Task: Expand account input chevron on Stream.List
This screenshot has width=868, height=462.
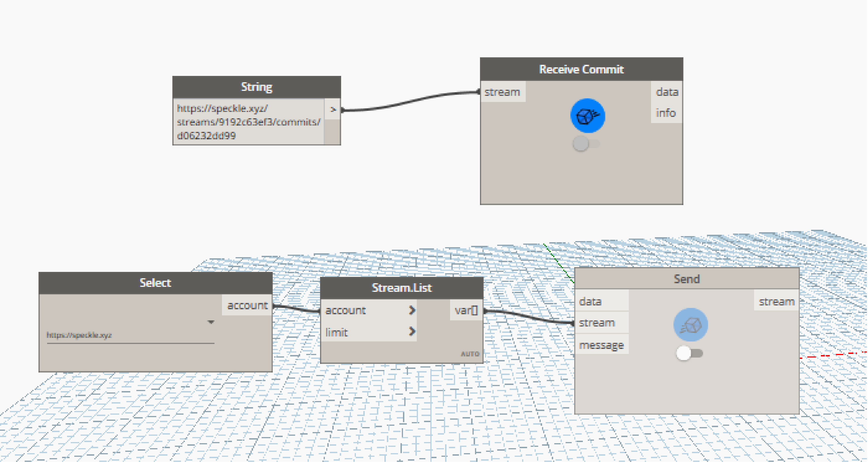Action: click(x=411, y=310)
